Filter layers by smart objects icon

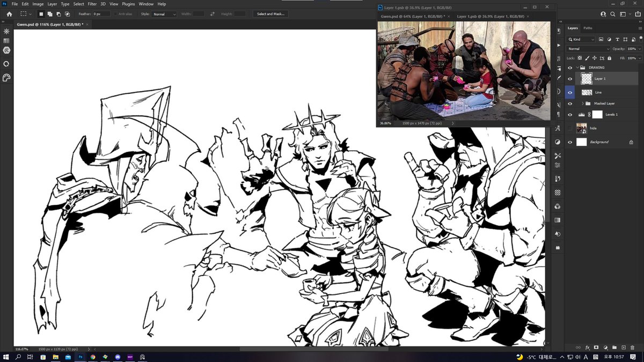634,40
